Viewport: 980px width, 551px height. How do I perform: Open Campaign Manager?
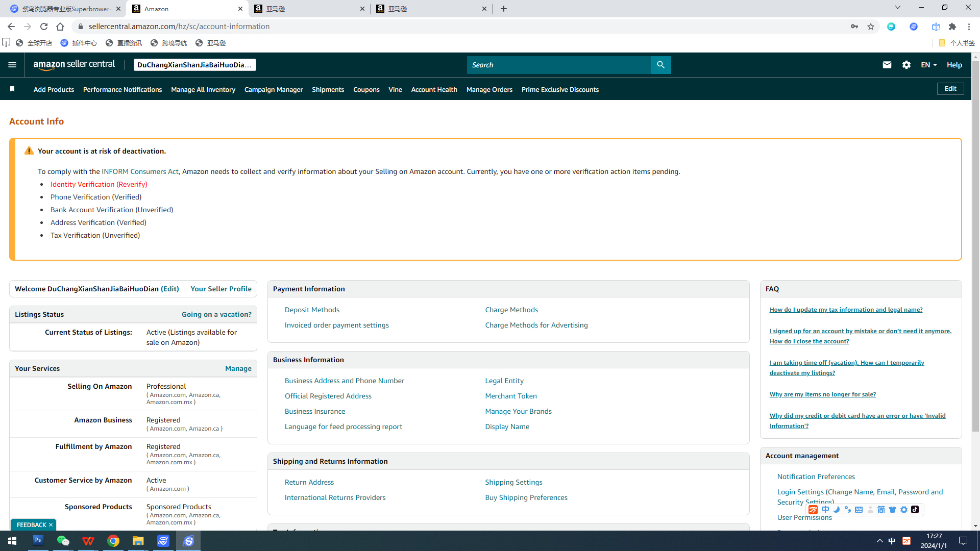coord(274,89)
